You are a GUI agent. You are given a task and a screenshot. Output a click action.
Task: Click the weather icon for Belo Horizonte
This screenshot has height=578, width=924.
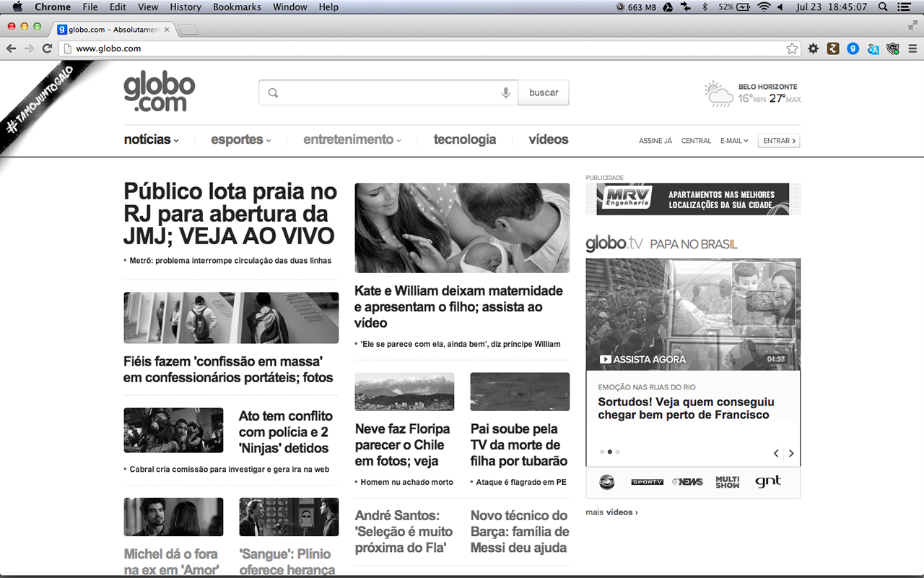(x=718, y=92)
